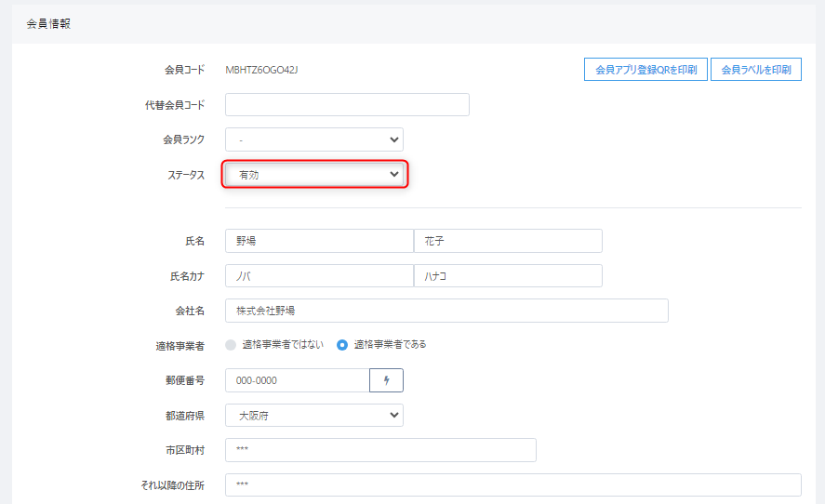Edit the last name kana field ノバ
Viewport: 825px width, 504px height.
pos(318,276)
